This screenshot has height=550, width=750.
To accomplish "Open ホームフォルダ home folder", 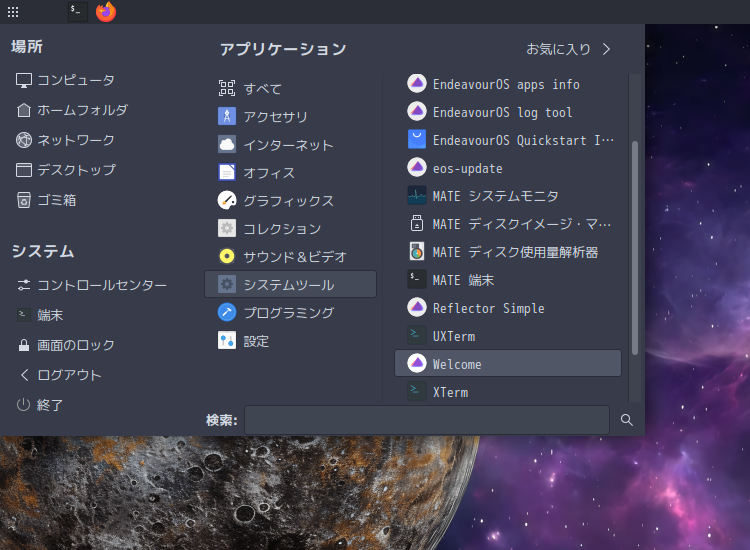I will tap(72, 110).
